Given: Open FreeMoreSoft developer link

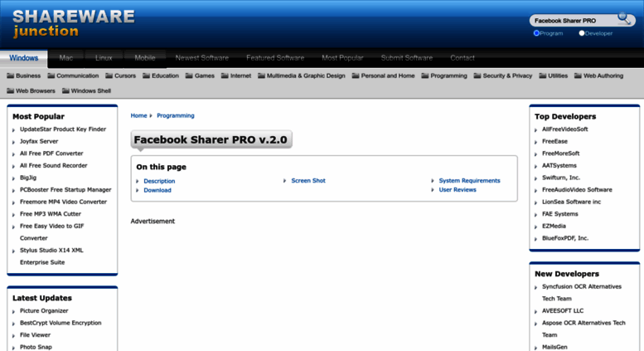Looking at the screenshot, I should [x=560, y=154].
